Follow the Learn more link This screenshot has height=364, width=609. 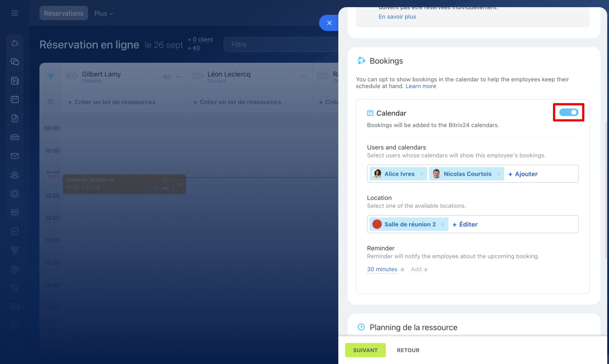pos(421,86)
